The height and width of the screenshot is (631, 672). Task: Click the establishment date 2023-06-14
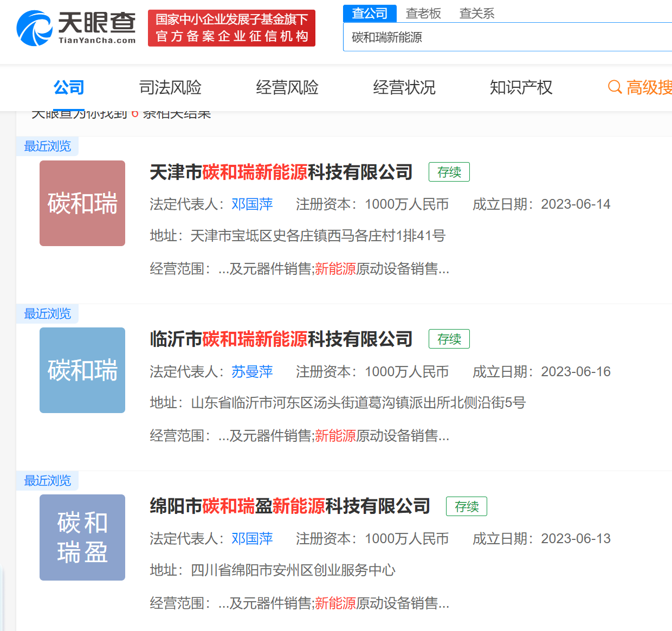coord(576,204)
